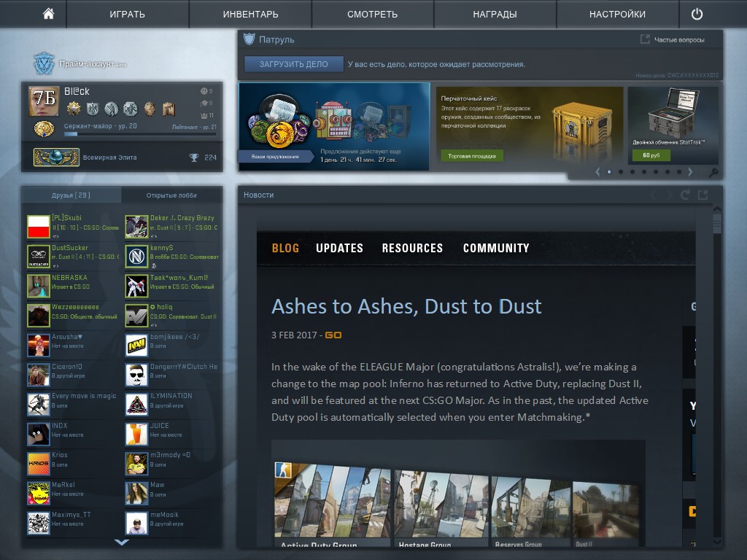Buy StatTrak swap tool for 60 руб
The height and width of the screenshot is (560, 747).
tap(651, 155)
